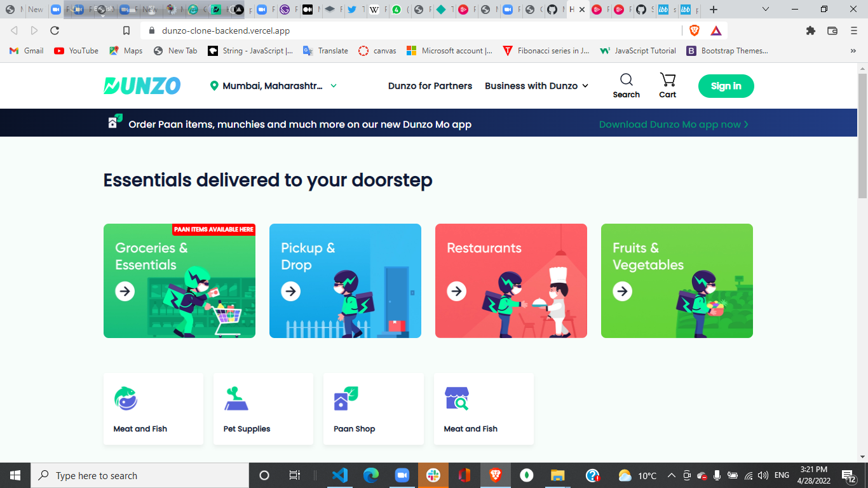
Task: Open the Task View button on taskbar
Action: click(x=295, y=475)
